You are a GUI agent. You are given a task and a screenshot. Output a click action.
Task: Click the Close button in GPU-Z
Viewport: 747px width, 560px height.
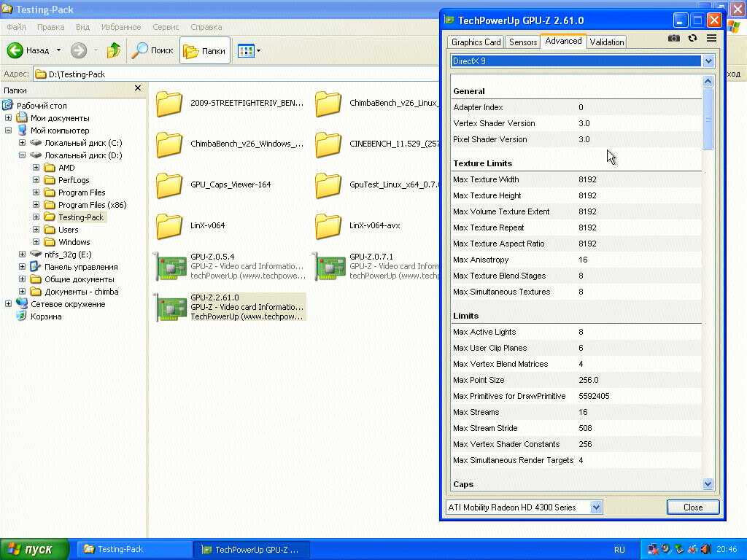click(693, 507)
